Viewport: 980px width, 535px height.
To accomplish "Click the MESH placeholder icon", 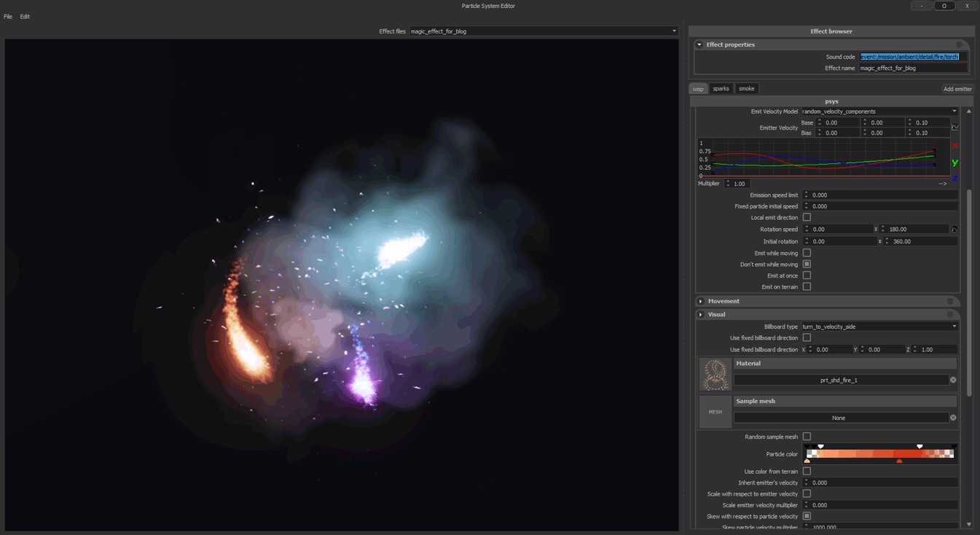I will (x=715, y=412).
